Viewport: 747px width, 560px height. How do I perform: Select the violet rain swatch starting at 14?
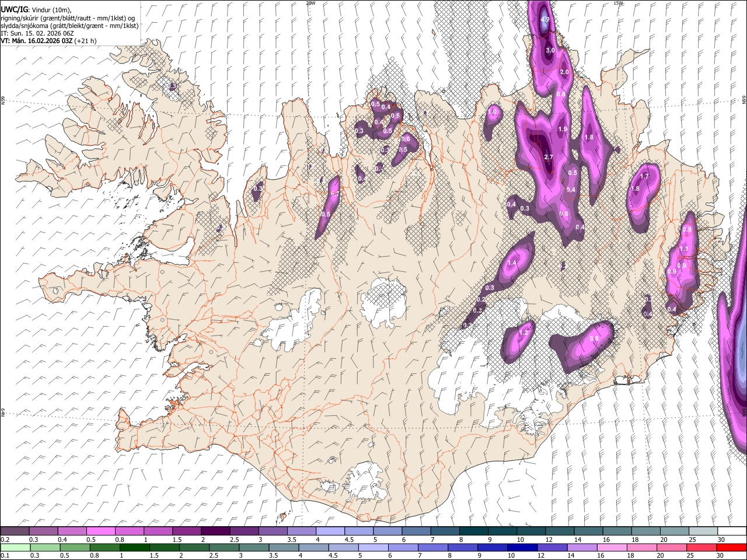(581, 547)
